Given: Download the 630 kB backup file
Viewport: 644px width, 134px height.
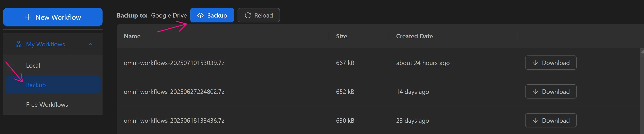Looking at the screenshot, I should (551, 120).
